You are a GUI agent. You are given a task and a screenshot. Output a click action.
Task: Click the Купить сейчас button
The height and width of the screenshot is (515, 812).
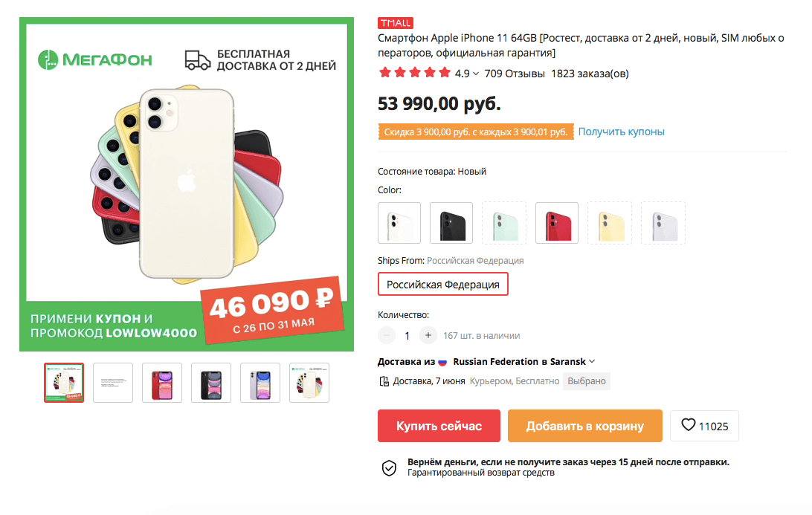439,425
